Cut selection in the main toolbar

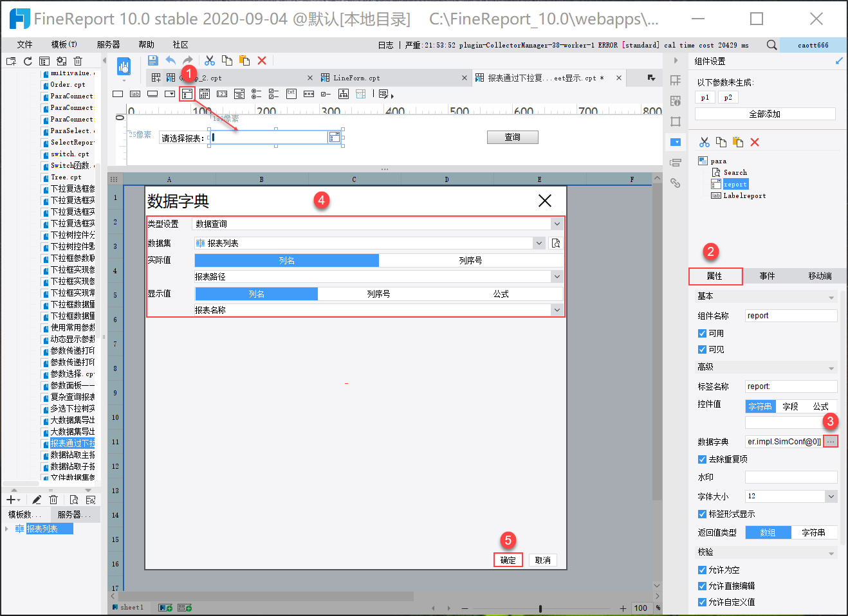click(210, 60)
